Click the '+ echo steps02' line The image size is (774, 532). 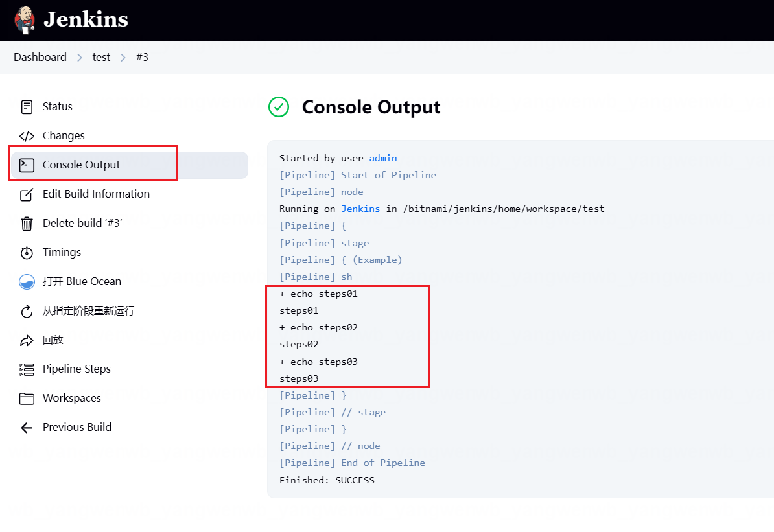(x=318, y=328)
